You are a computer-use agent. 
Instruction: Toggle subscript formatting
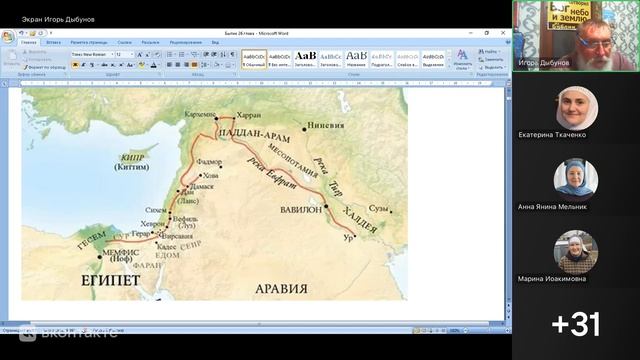113,65
